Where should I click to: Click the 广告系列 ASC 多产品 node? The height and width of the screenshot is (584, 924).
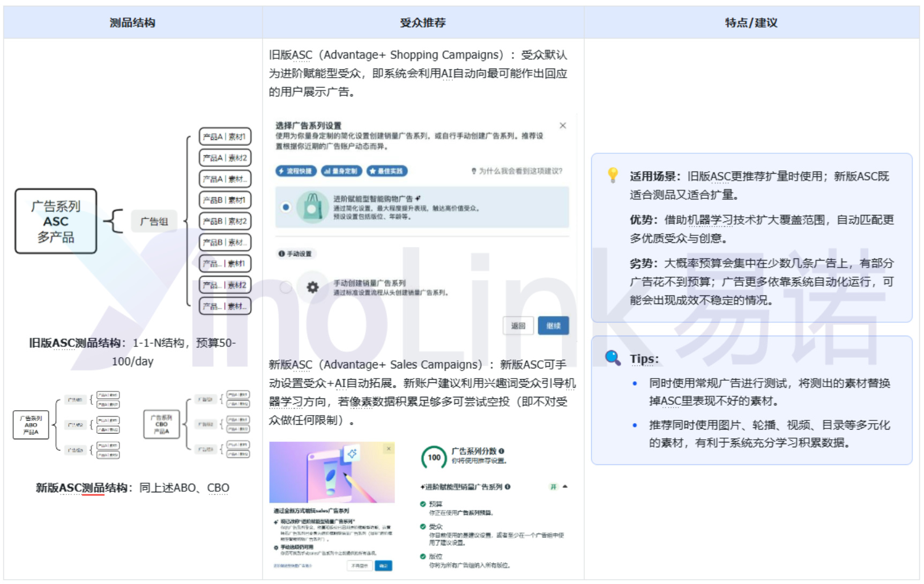pos(56,221)
